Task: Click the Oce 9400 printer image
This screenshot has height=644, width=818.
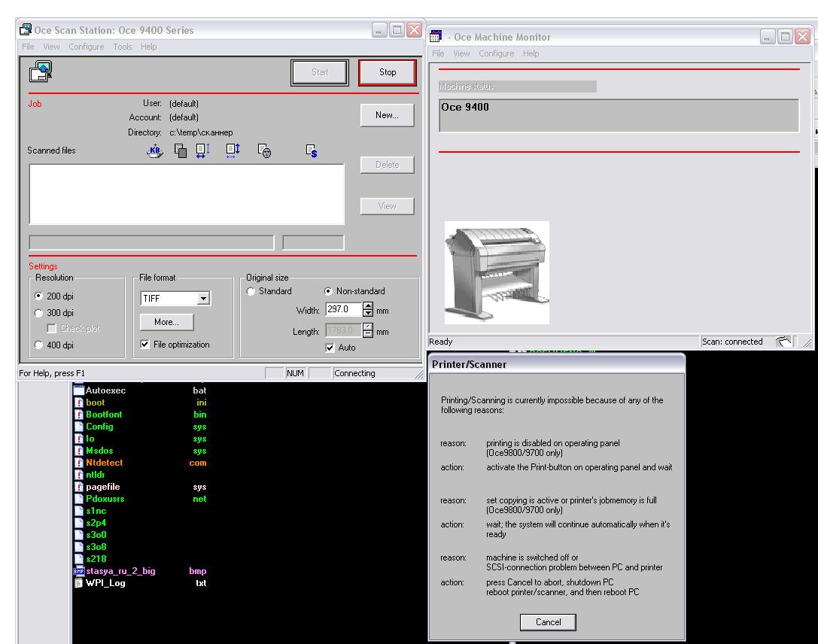Action: (497, 273)
